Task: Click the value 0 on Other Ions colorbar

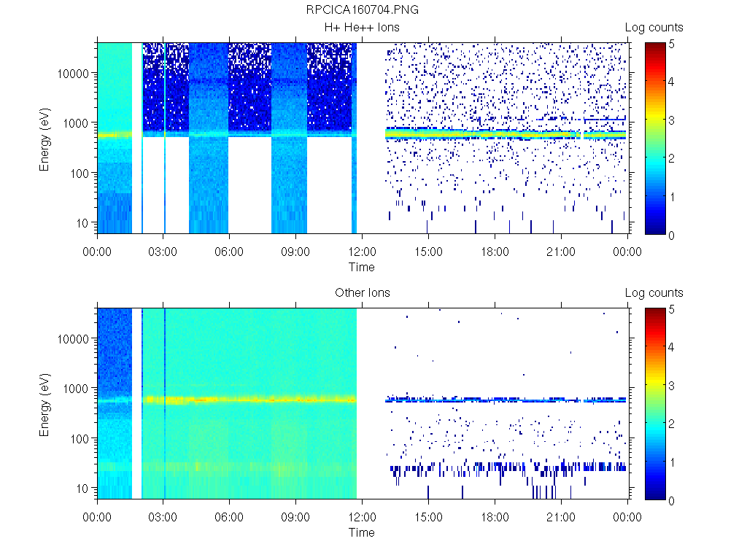Action: click(672, 501)
